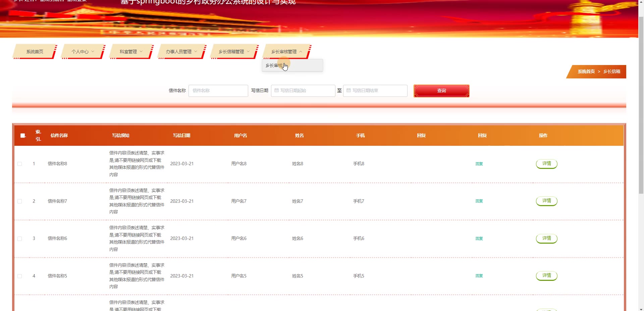The width and height of the screenshot is (644, 311).
Task: Tick the checkbox for row 信件名称5
Action: (20, 276)
